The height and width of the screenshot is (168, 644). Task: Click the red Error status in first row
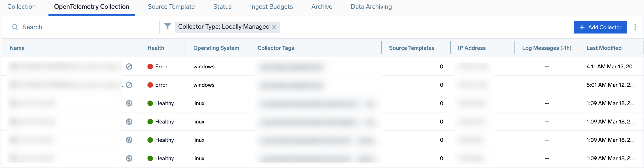[158, 67]
